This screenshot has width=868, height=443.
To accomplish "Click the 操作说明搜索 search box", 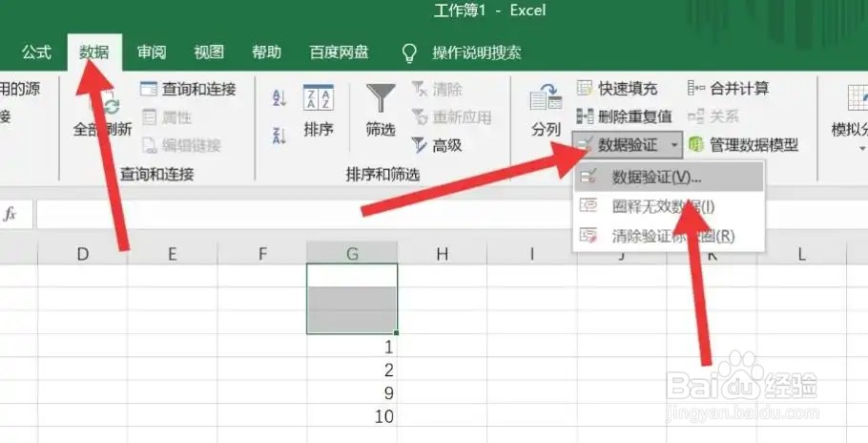I will [x=477, y=53].
